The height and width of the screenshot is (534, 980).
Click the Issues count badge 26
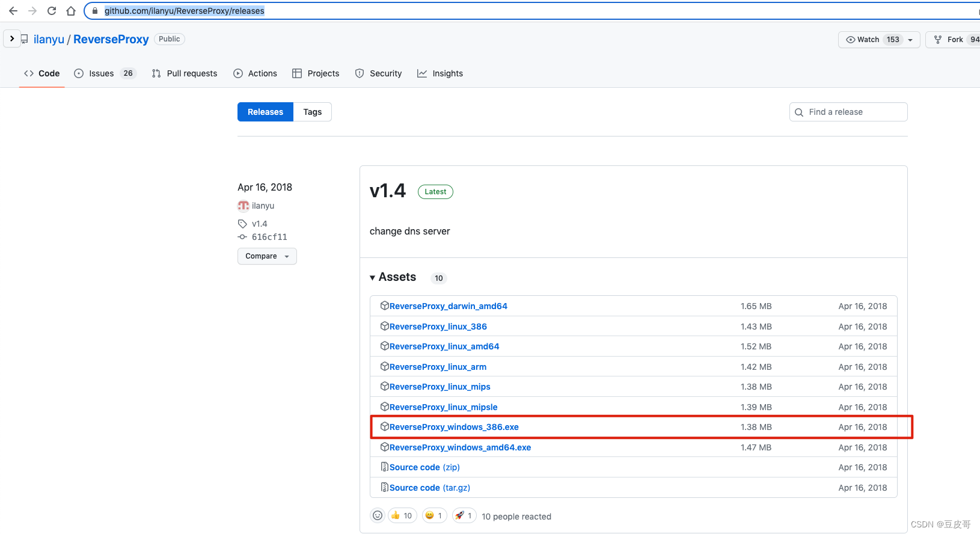pos(128,73)
